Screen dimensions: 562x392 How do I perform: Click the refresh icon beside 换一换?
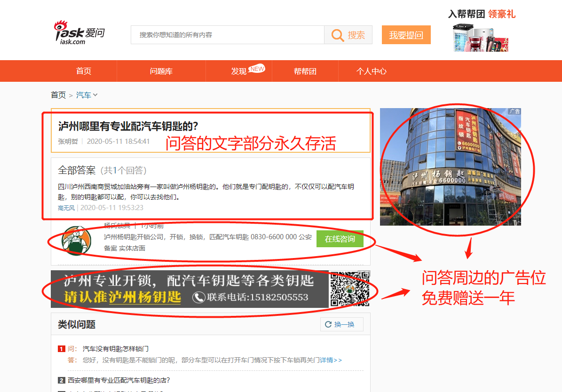pos(328,324)
